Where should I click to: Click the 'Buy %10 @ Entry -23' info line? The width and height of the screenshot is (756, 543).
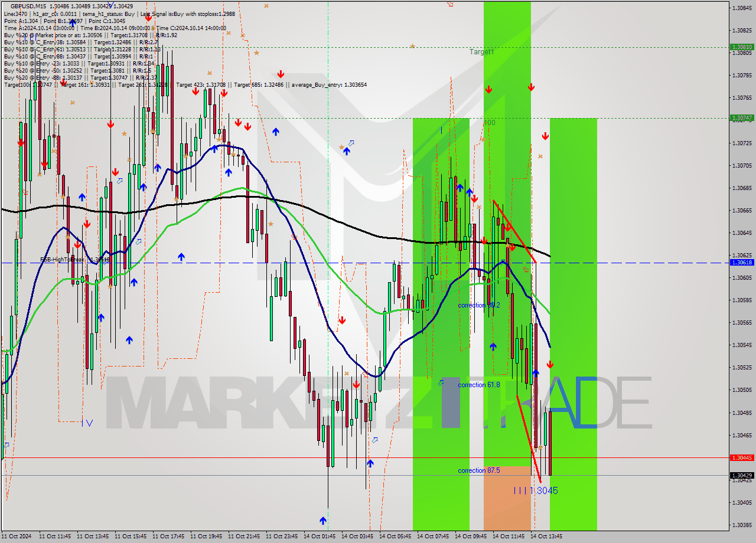tap(79, 63)
